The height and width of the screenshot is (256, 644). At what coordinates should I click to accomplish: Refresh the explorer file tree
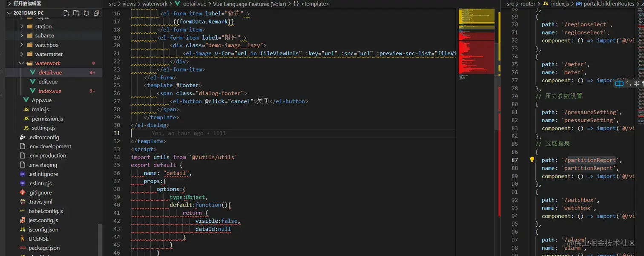click(86, 13)
